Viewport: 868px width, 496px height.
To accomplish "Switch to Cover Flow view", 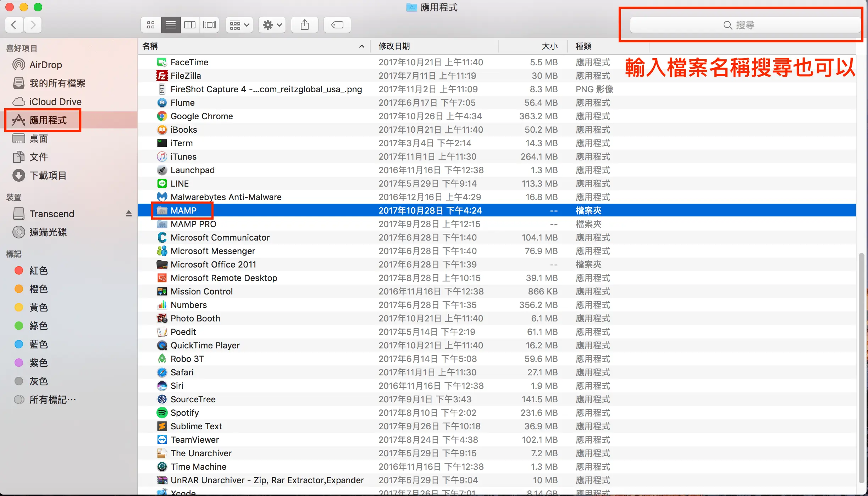I will click(x=210, y=25).
